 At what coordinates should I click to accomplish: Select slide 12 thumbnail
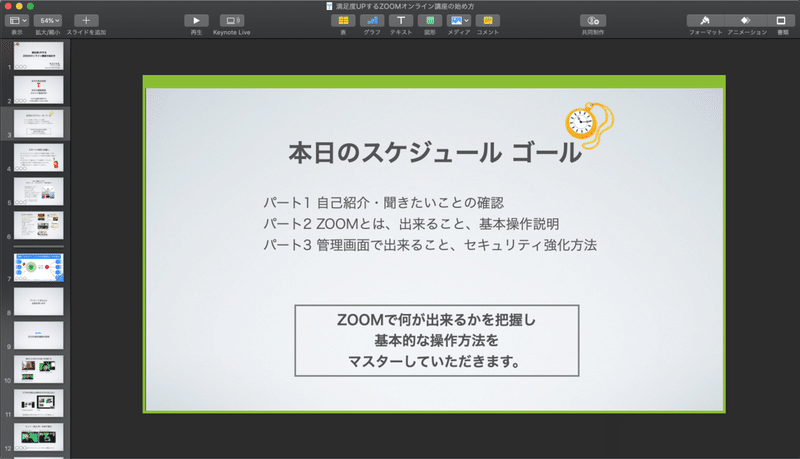(39, 437)
